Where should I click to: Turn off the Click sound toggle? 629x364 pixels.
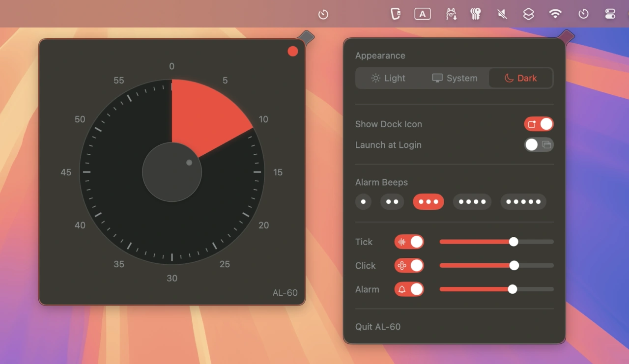tap(409, 266)
